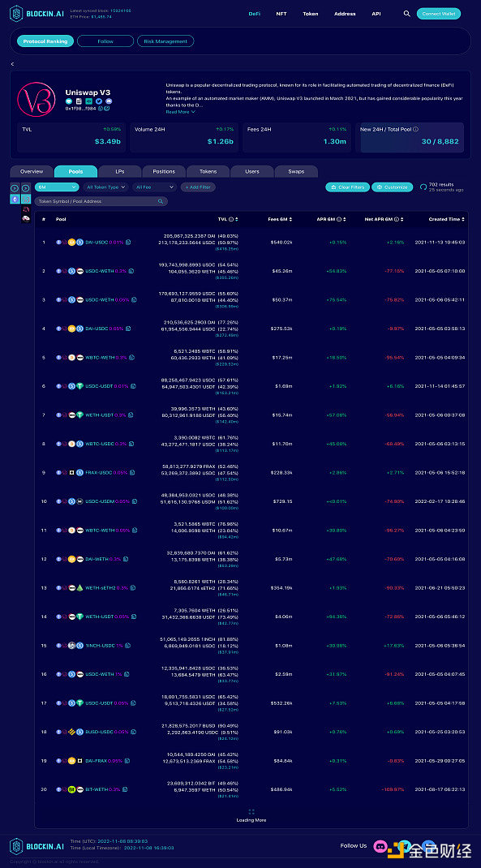Select the Pools tab
Screen dimensions: 481x868
click(x=75, y=172)
